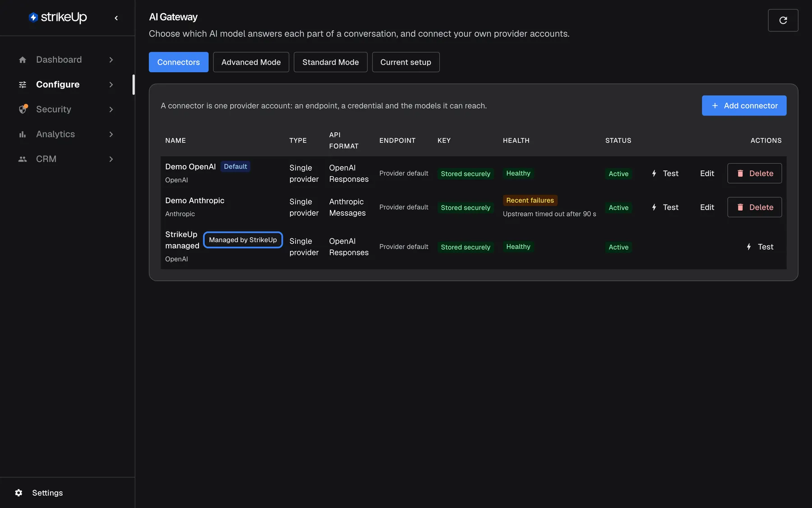Expand the Security menu chevron

tap(111, 109)
